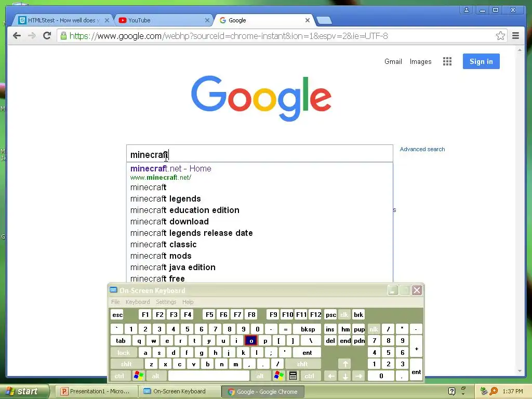Screen dimensions: 532x399
Task: Click the right arrow key on On-Screen Keyboard
Action: pyautogui.click(x=359, y=376)
